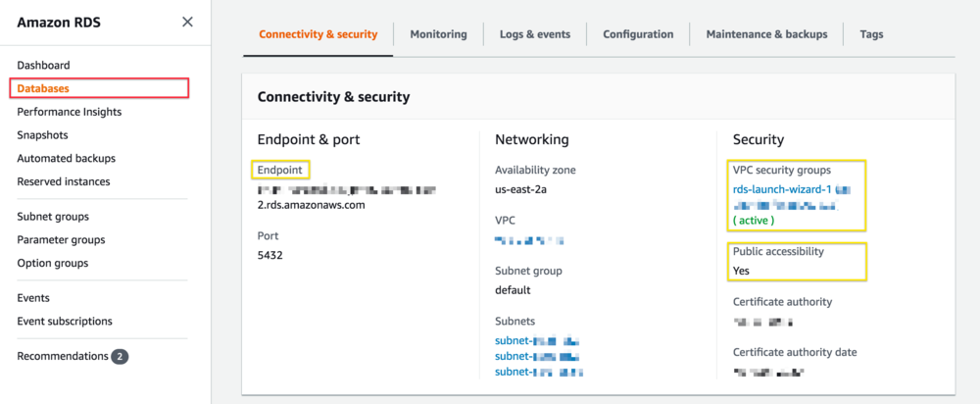This screenshot has width=980, height=404.
Task: Switch to the Maintenance & backups tab
Action: pos(767,34)
